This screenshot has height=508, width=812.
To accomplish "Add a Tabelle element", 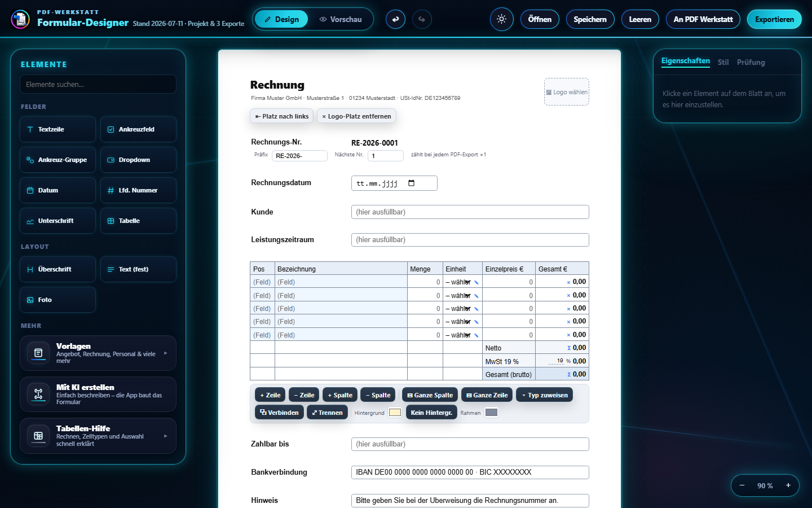I will tap(138, 221).
